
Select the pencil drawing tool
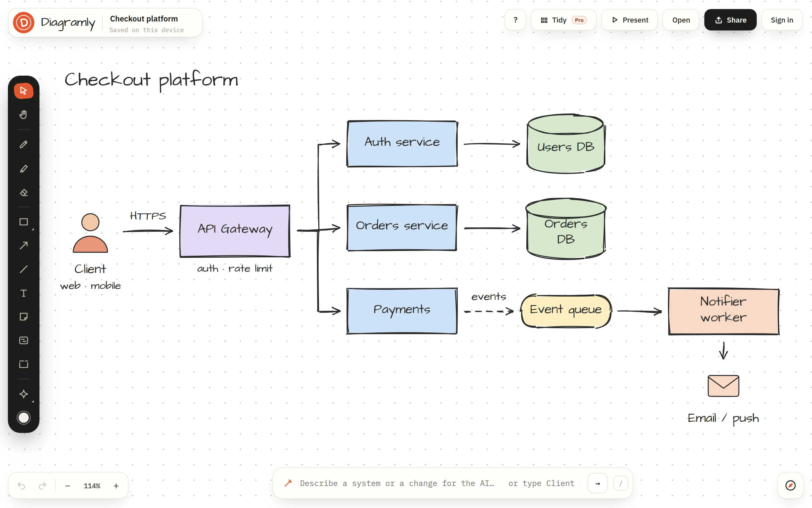(23, 144)
